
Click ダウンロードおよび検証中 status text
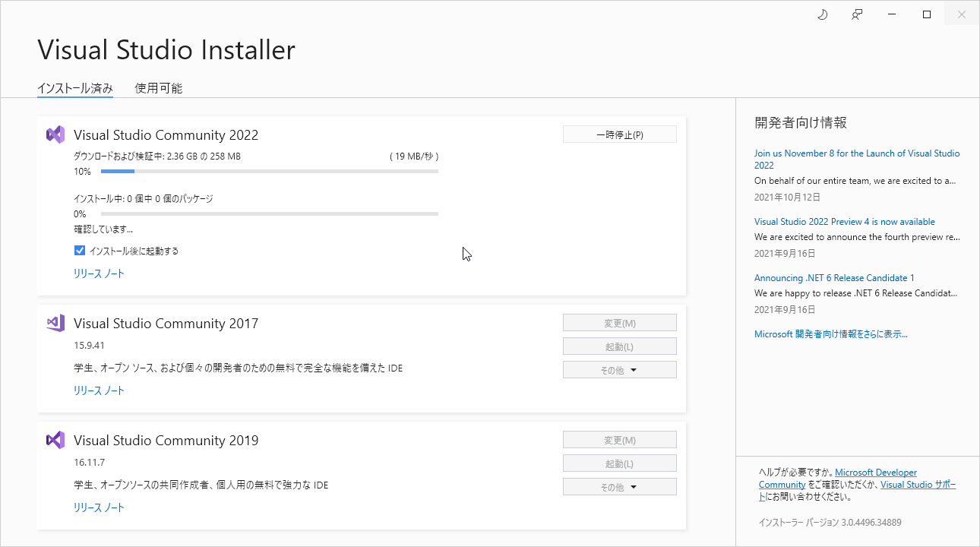coord(157,157)
